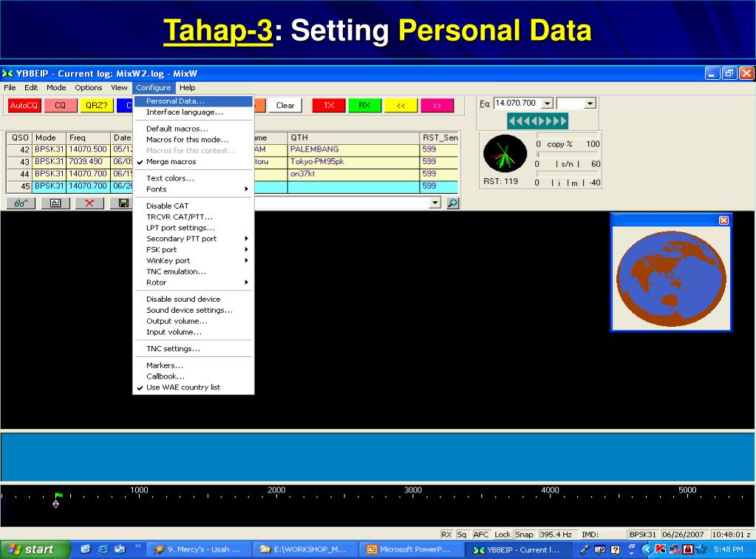Screen dimensions: 756x559
Task: Click the red TX macro button
Action: coord(329,105)
